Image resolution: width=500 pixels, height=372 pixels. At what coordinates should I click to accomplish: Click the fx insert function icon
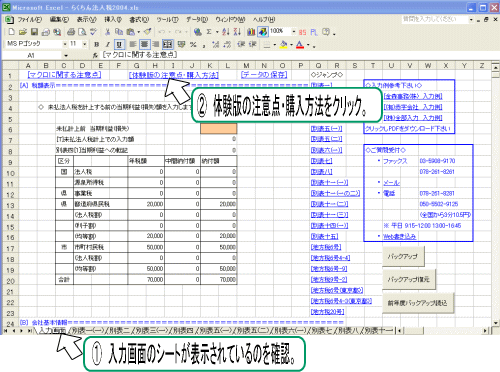coord(95,55)
